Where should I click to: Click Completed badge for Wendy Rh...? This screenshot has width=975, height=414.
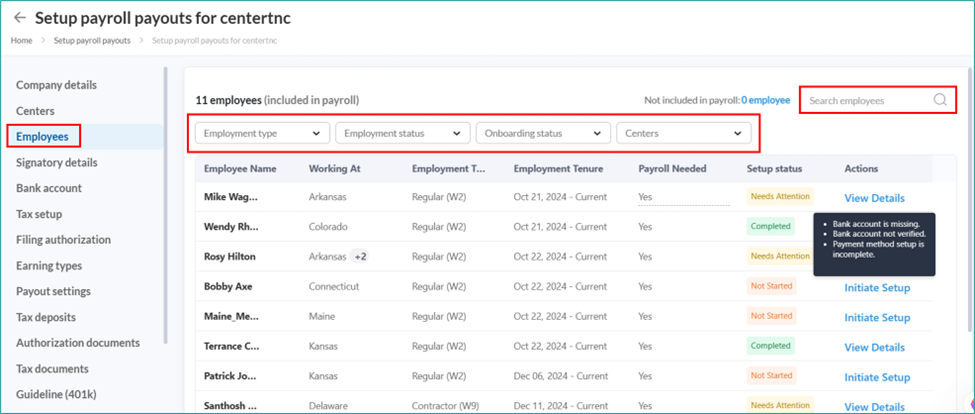click(770, 226)
